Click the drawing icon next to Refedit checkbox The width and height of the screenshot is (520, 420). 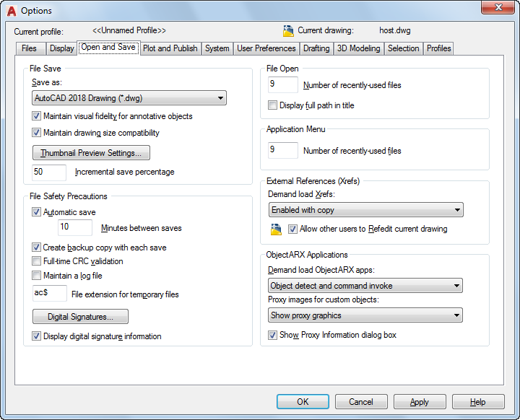(x=275, y=229)
